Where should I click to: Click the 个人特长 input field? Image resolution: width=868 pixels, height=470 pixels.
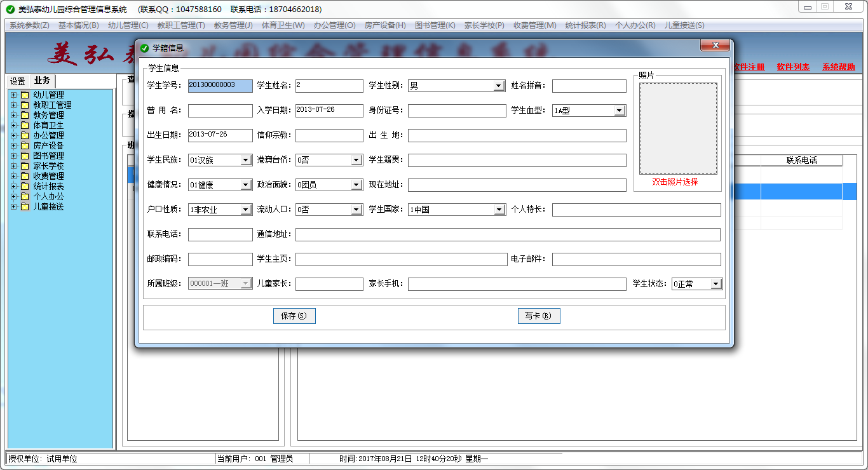pyautogui.click(x=637, y=210)
